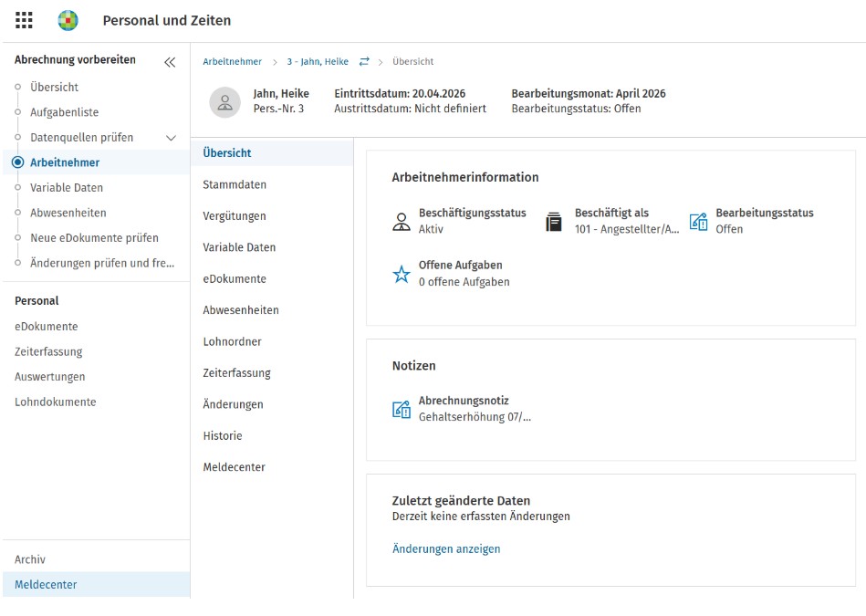
Task: Collapse the sidebar with double chevron
Action: click(170, 62)
